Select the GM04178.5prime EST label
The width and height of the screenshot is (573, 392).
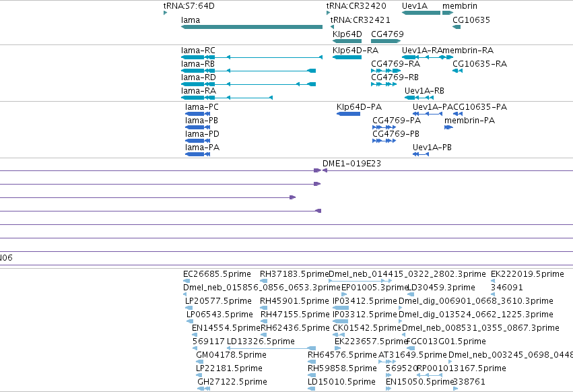click(x=232, y=355)
